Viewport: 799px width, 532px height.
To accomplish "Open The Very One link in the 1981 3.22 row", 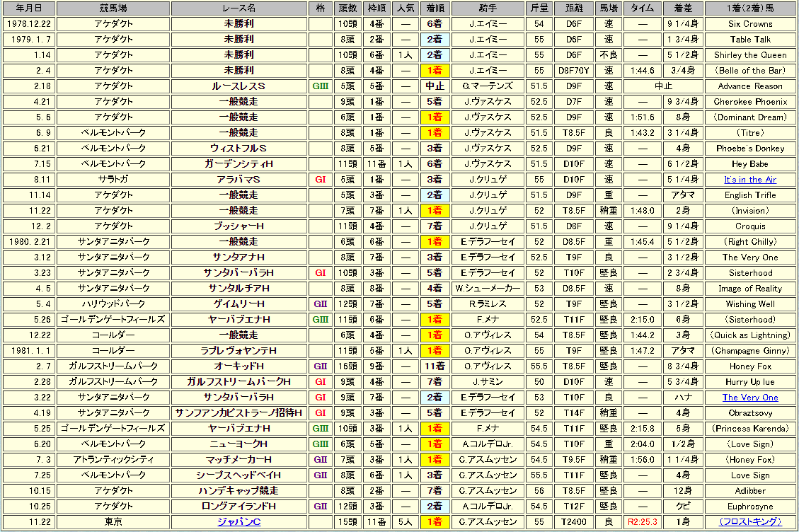I will (750, 398).
